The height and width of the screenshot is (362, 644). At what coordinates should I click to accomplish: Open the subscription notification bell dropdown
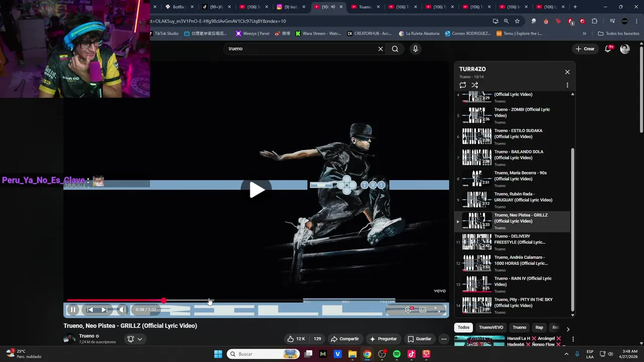tap(135, 339)
